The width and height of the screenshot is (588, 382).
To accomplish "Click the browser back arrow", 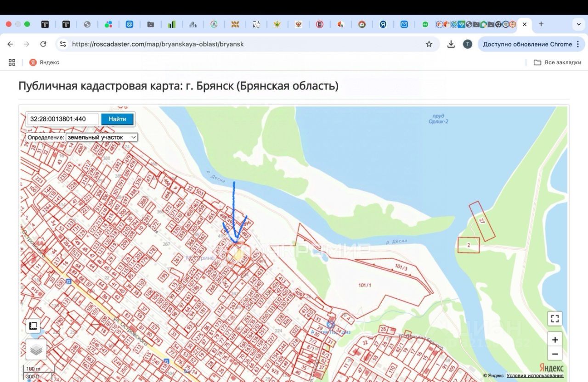I will [x=10, y=44].
